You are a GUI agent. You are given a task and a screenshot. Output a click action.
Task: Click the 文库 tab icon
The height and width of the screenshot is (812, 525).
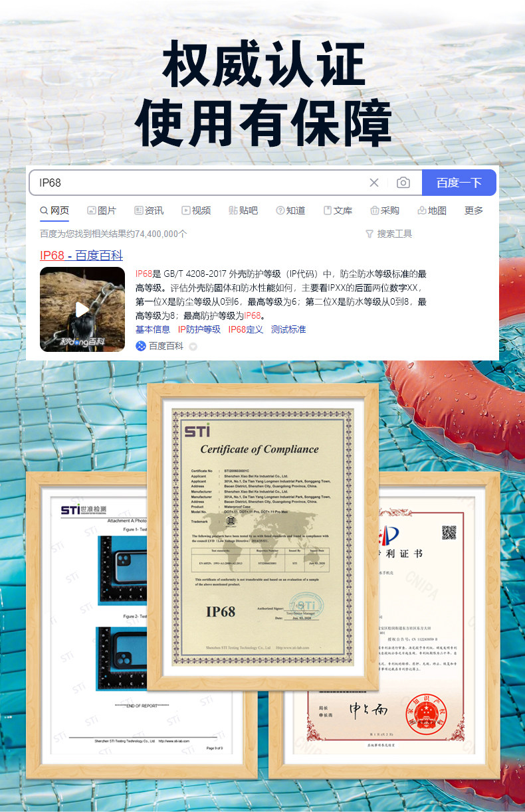(x=328, y=210)
